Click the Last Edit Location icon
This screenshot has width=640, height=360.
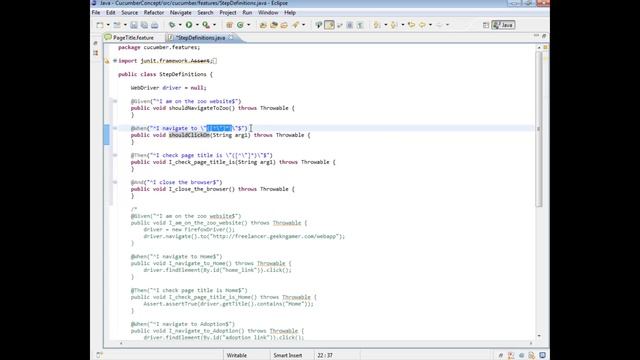click(411, 25)
